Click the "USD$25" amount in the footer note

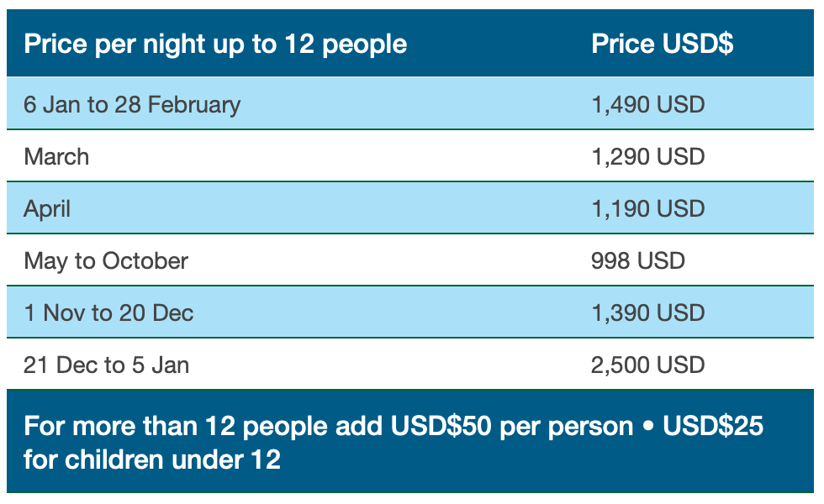pyautogui.click(x=713, y=426)
